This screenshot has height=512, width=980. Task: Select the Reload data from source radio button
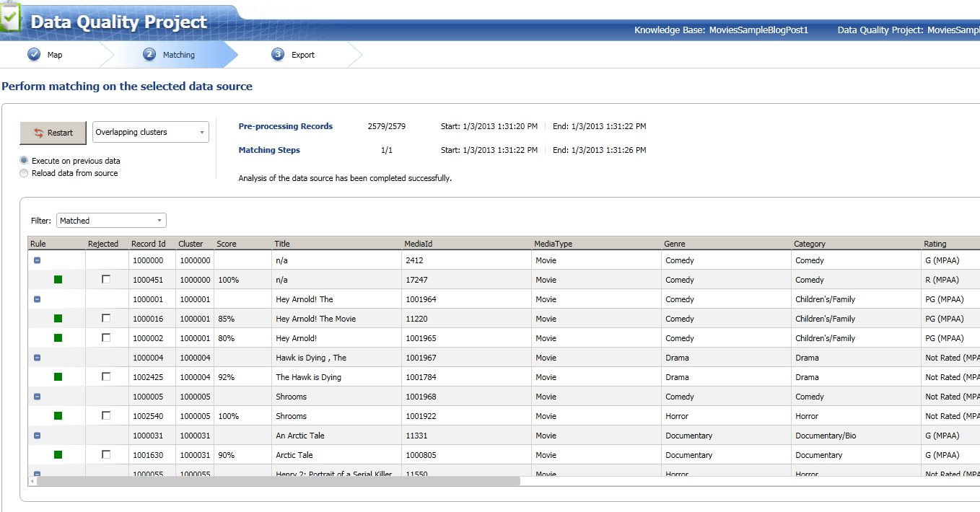pyautogui.click(x=23, y=173)
